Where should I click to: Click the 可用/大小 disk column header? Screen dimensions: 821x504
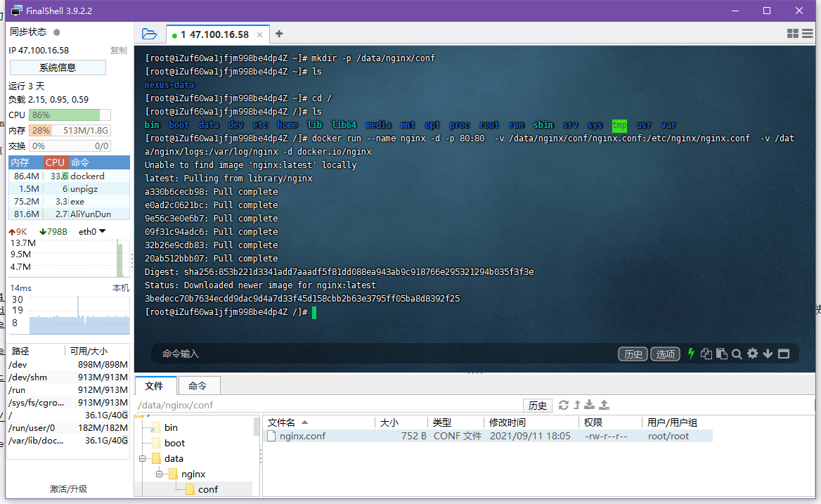[x=97, y=351]
